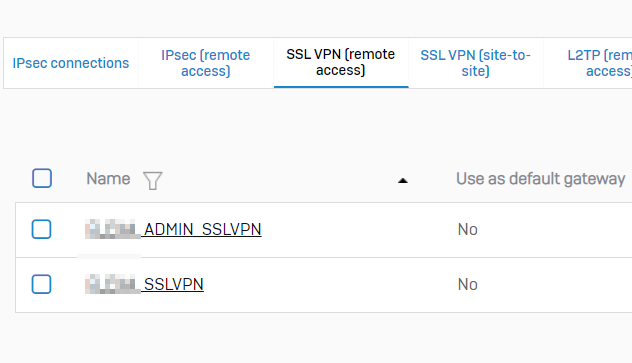Image resolution: width=632 pixels, height=363 pixels.
Task: Check the ADMIN_SSLVPN row checkbox
Action: pyautogui.click(x=42, y=229)
